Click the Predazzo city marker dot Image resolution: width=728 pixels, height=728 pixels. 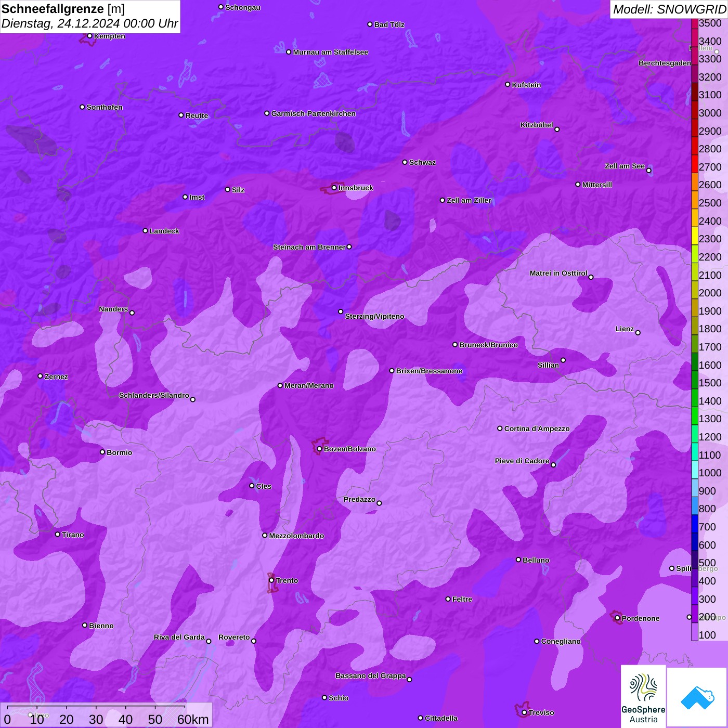(x=379, y=503)
